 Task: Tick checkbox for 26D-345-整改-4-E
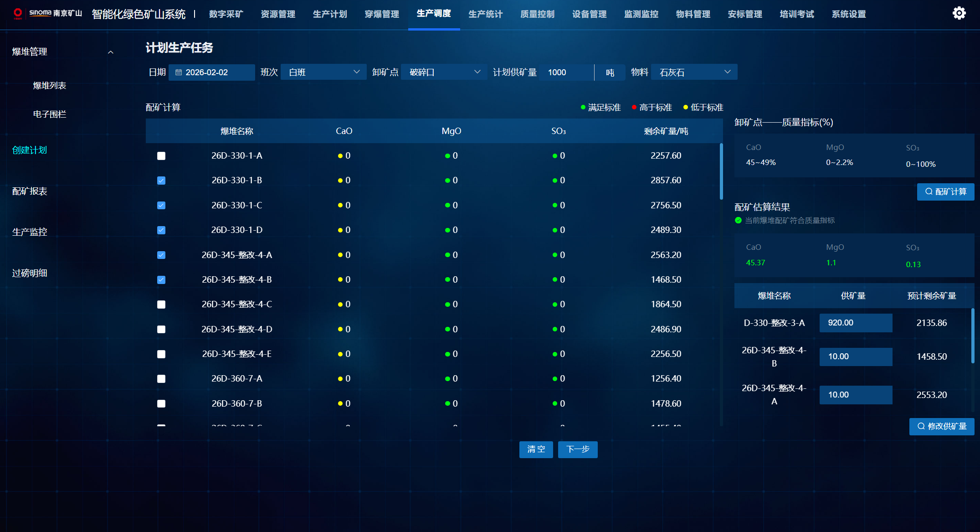tap(161, 354)
